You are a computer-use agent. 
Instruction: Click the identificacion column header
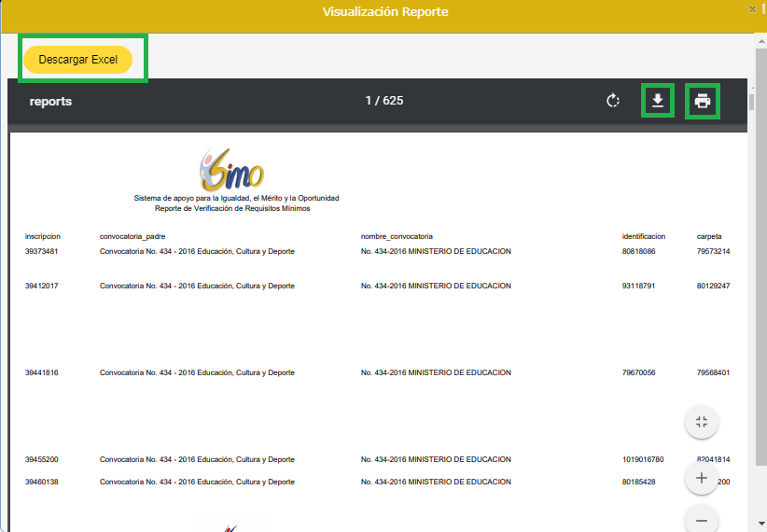pos(643,236)
